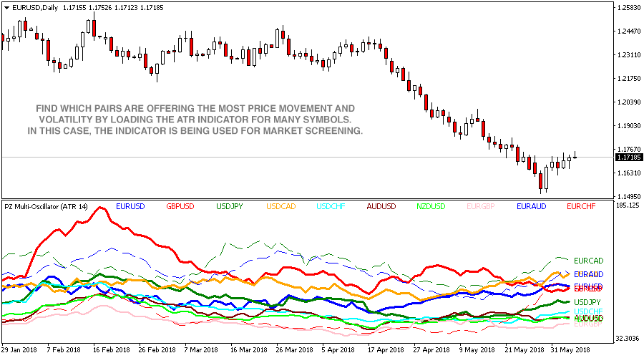Click the 16 Feb 2018 date marker

pyautogui.click(x=112, y=350)
